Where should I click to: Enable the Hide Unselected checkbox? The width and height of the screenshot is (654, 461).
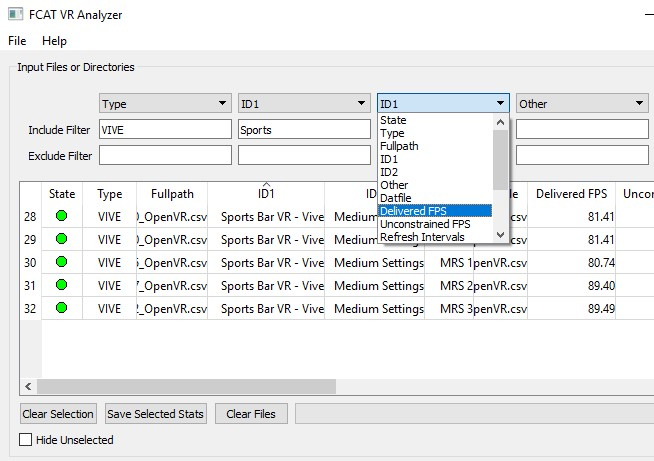point(26,440)
